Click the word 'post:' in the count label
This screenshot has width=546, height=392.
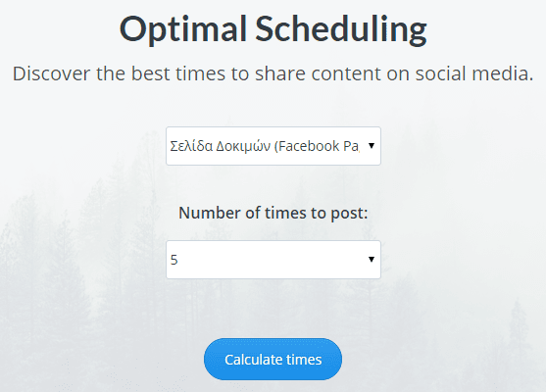point(349,214)
